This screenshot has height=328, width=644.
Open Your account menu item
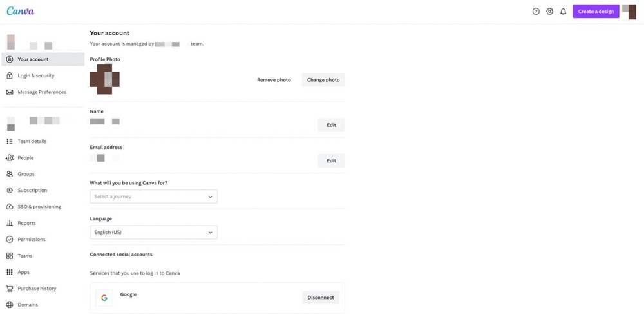coord(43,59)
